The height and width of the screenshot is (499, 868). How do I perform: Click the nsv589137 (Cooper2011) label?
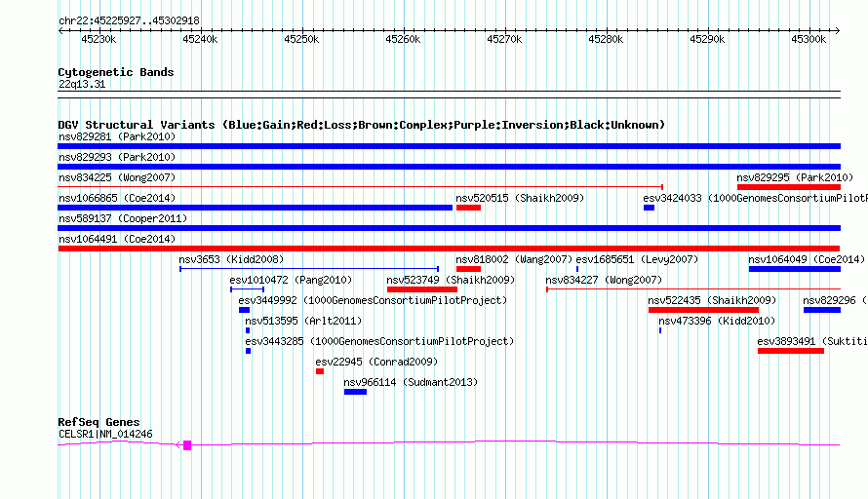(x=123, y=218)
